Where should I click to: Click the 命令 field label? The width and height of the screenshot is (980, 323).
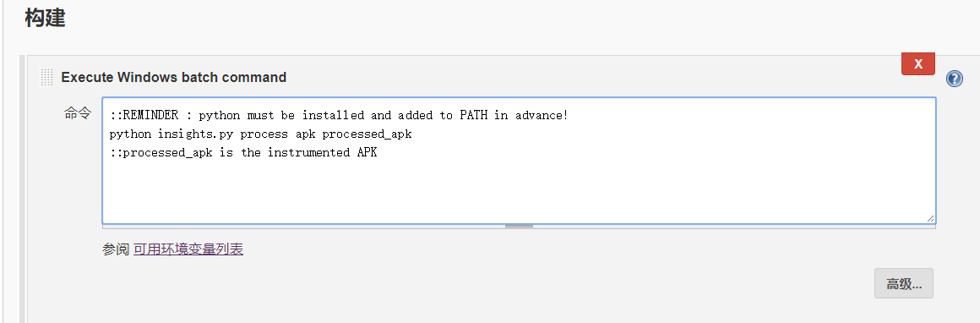[x=78, y=113]
